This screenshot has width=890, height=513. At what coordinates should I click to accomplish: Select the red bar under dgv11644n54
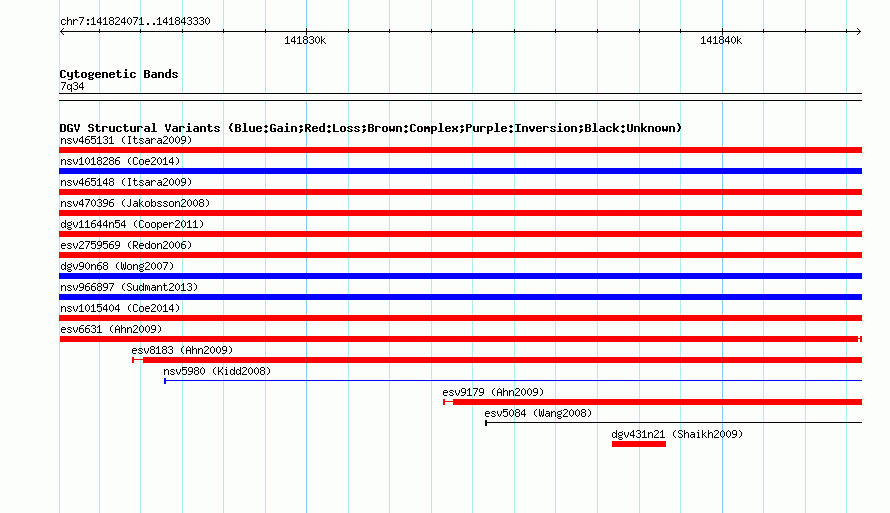460,234
